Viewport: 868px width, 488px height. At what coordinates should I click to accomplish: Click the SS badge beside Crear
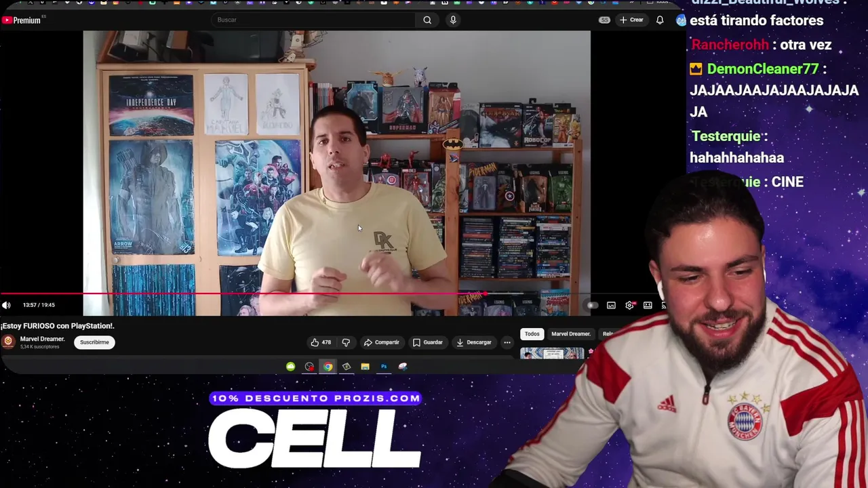click(x=604, y=20)
